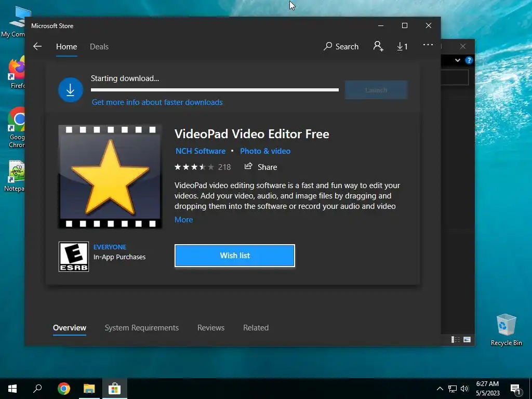Screen dimensions: 532x399
Task: Select the Notepad++ desktop shortcut
Action: click(x=16, y=176)
